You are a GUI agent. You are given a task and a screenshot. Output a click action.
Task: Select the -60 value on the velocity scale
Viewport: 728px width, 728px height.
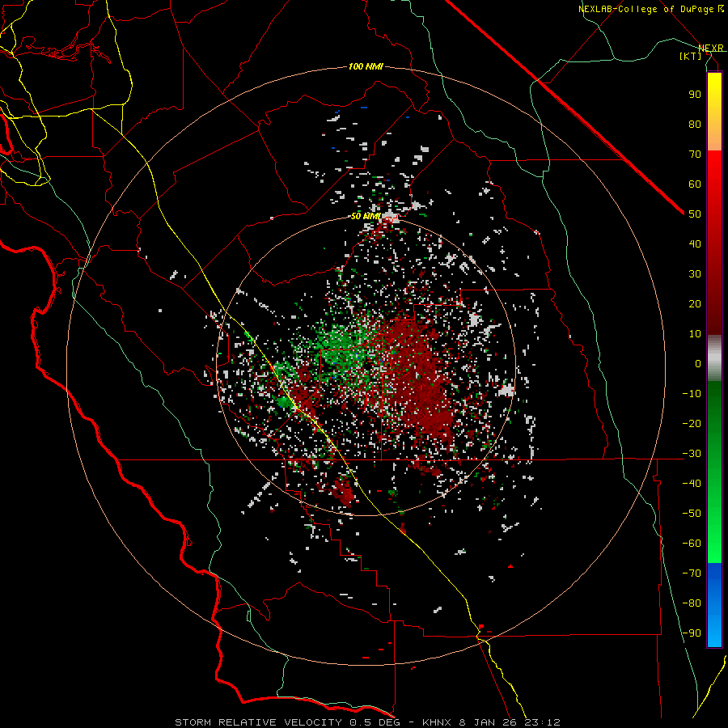click(x=692, y=544)
